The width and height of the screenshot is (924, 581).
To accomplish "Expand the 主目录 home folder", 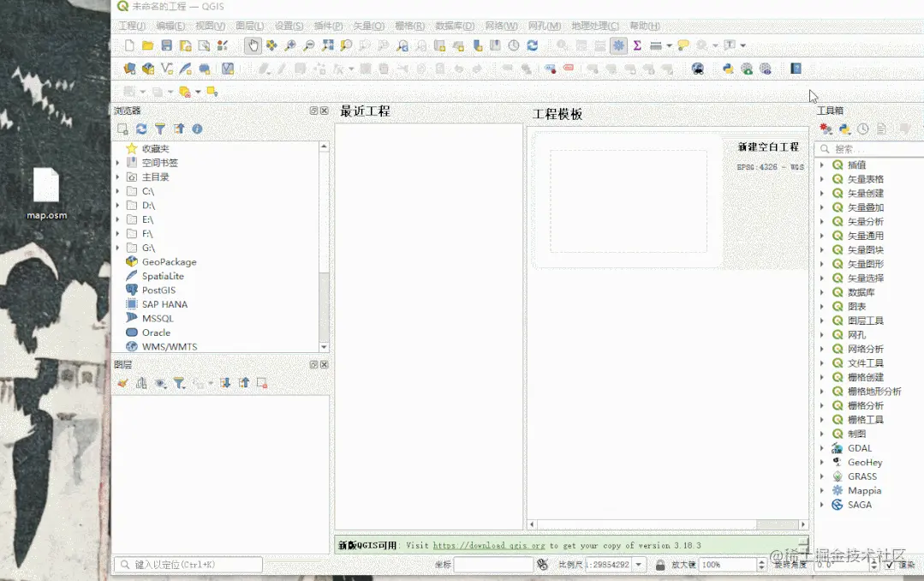I will 118,177.
